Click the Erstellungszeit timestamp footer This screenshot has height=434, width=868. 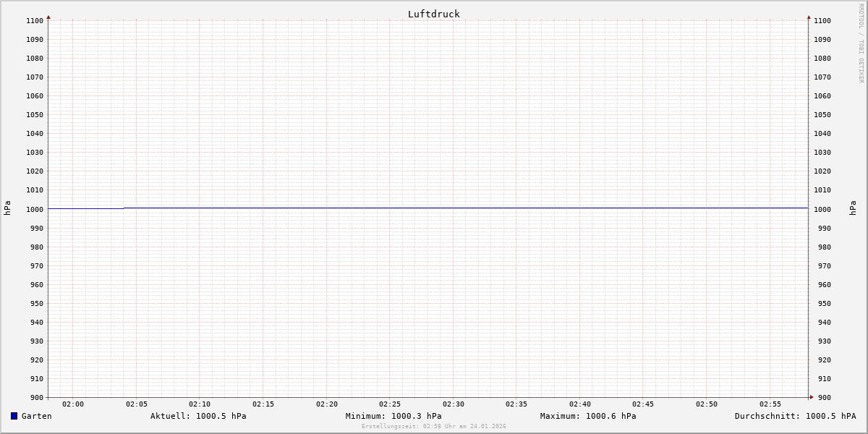(x=434, y=427)
